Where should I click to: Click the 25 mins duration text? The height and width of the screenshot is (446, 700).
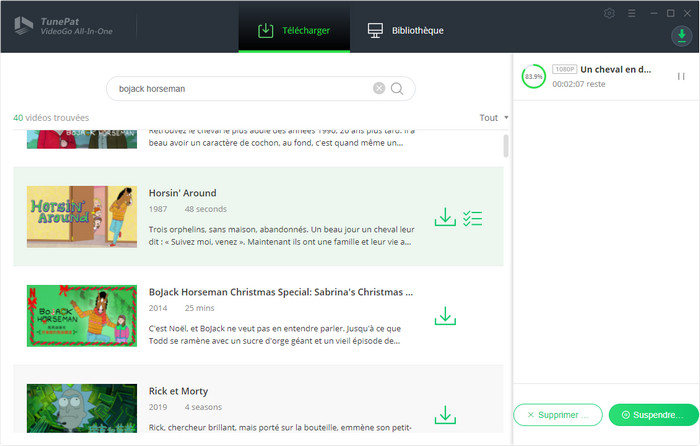(x=200, y=308)
